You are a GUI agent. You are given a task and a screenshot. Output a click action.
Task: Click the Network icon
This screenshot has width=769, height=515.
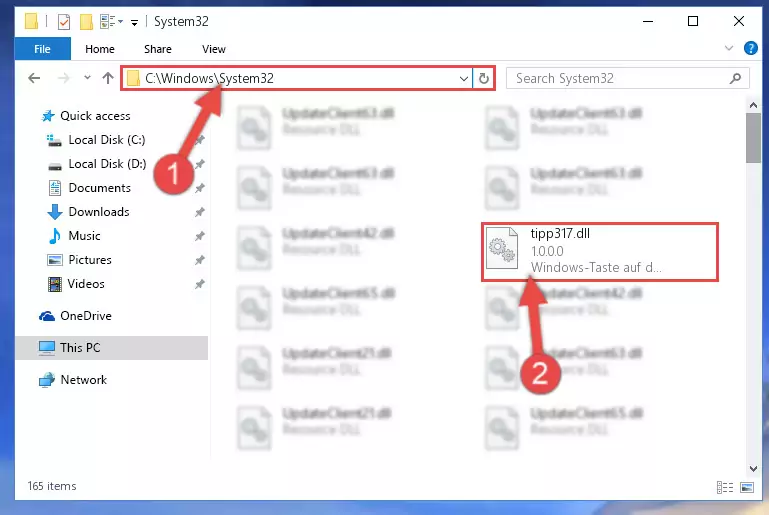[x=47, y=380]
